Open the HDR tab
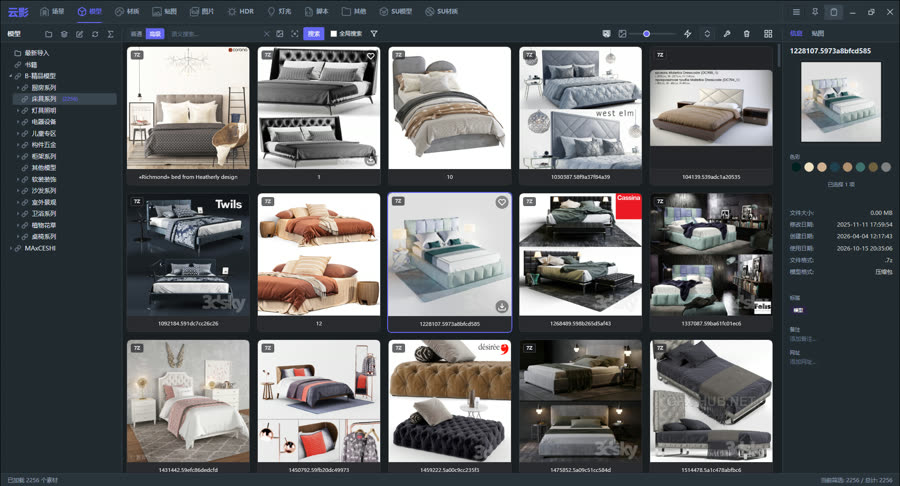The width and height of the screenshot is (900, 486). [x=240, y=11]
